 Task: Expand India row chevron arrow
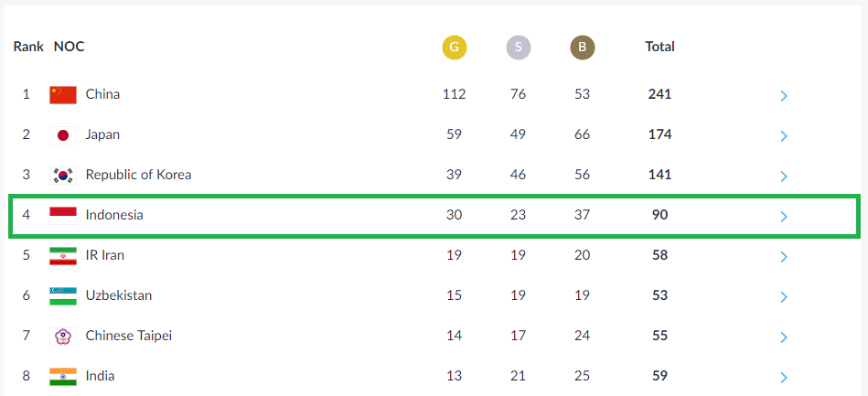(783, 378)
